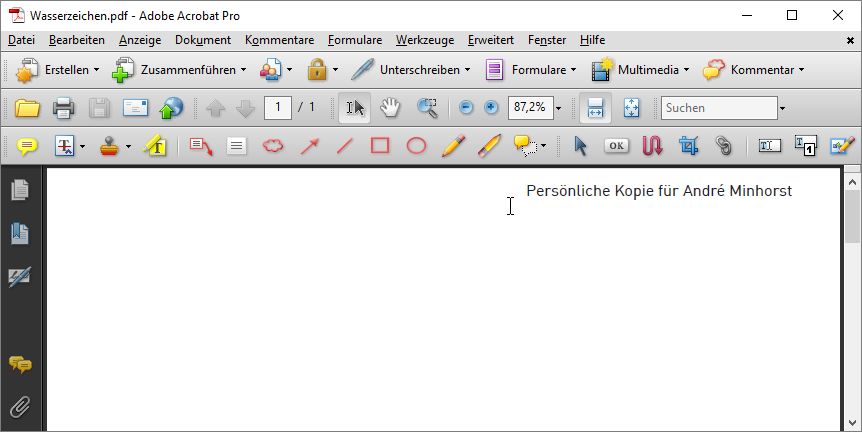
Task: Select the callout tool
Action: (201, 146)
